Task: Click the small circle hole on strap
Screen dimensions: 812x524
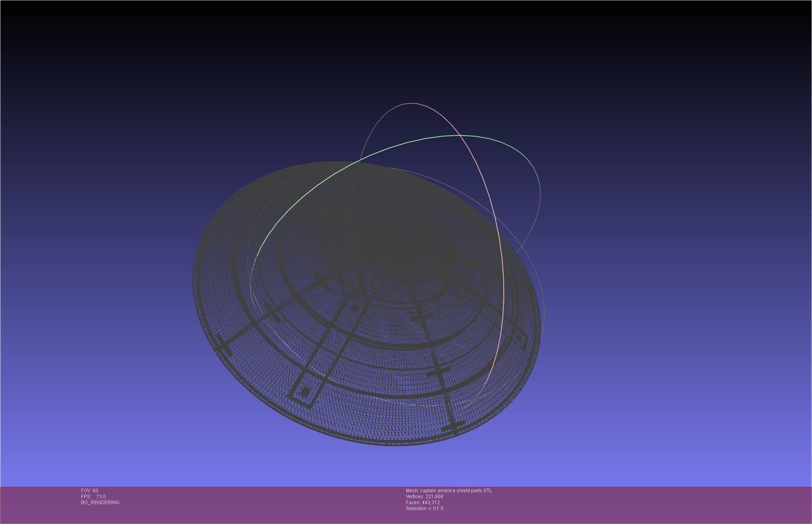Action: (x=354, y=308)
